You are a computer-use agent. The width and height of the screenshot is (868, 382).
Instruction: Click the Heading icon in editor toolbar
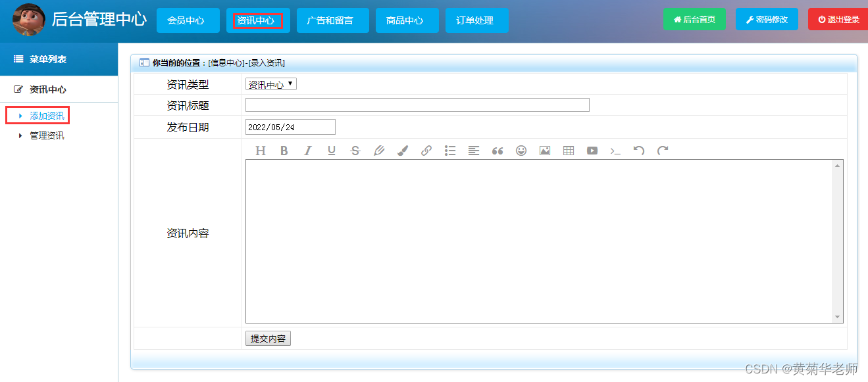pyautogui.click(x=261, y=151)
